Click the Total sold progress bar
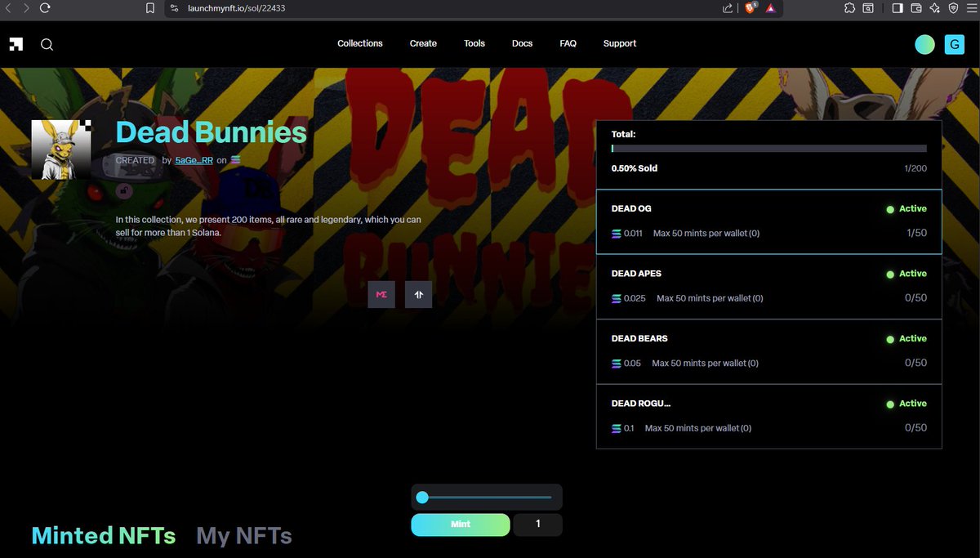 [x=769, y=149]
